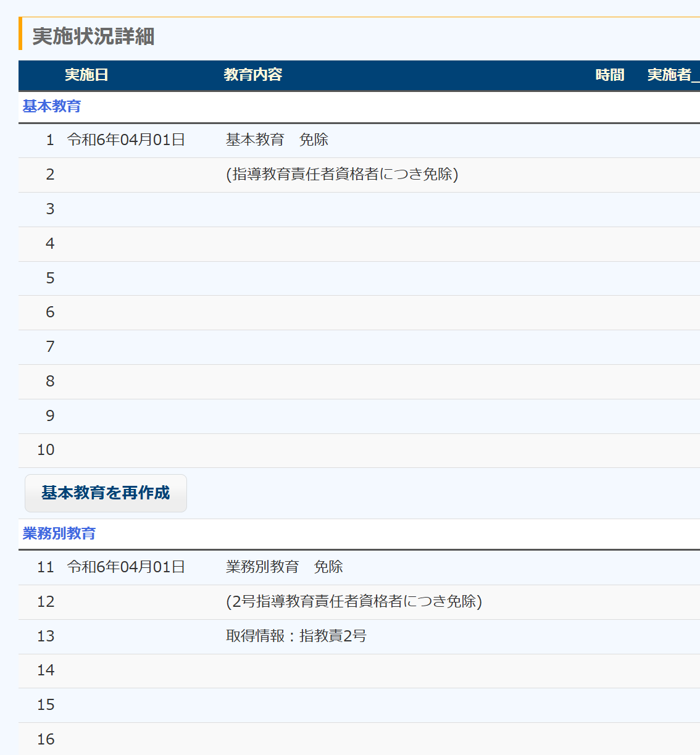The image size is (700, 755).
Task: Select the 業務別教育 section heading
Action: [59, 533]
